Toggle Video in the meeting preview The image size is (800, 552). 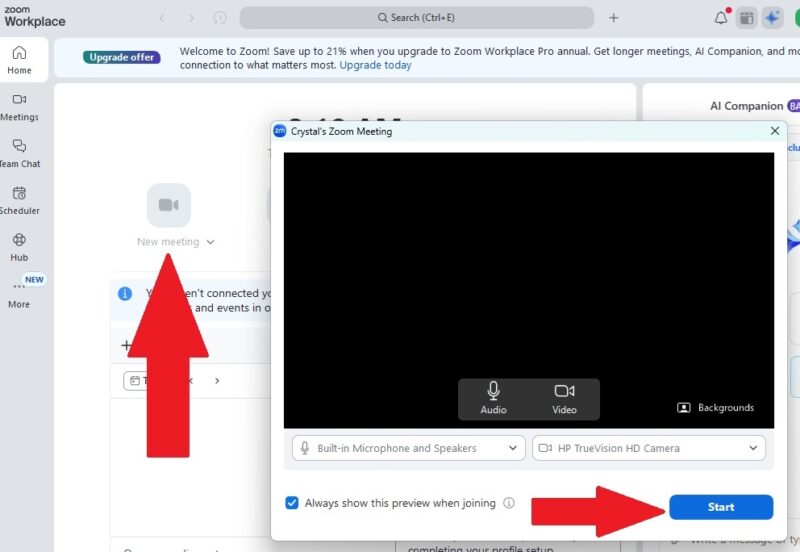coord(564,399)
